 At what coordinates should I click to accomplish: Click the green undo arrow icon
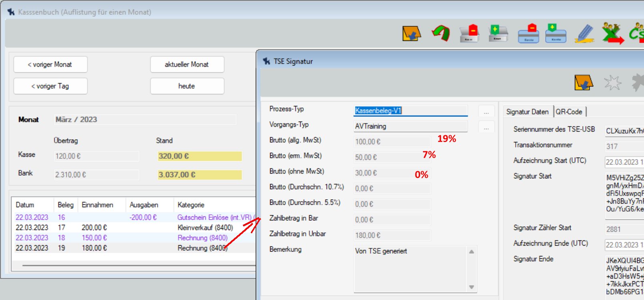(441, 33)
